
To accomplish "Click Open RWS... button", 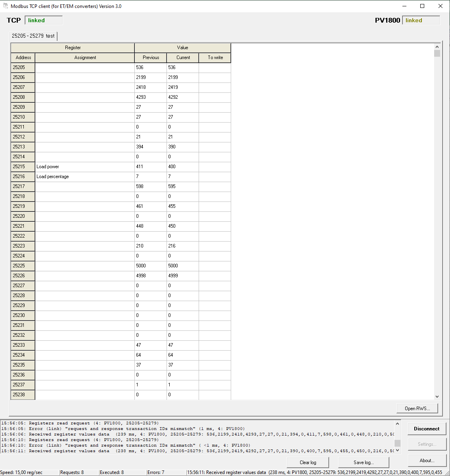I will point(417,409).
